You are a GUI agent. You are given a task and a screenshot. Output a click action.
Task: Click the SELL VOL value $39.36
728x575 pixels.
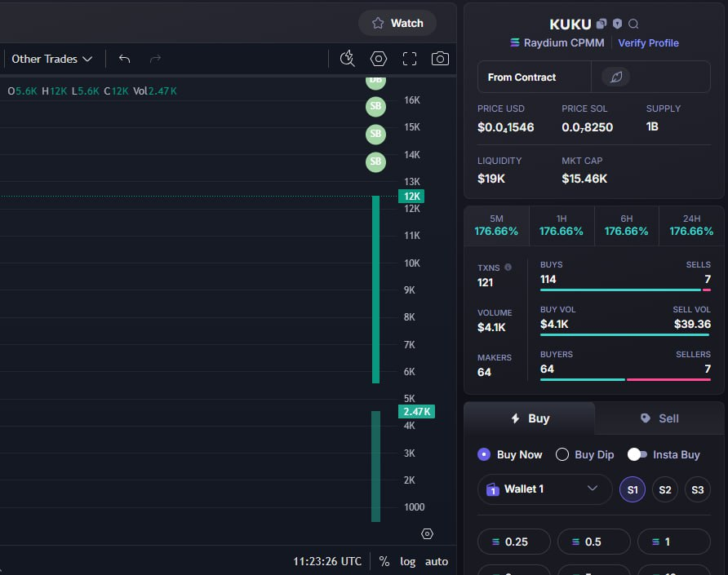pos(692,325)
